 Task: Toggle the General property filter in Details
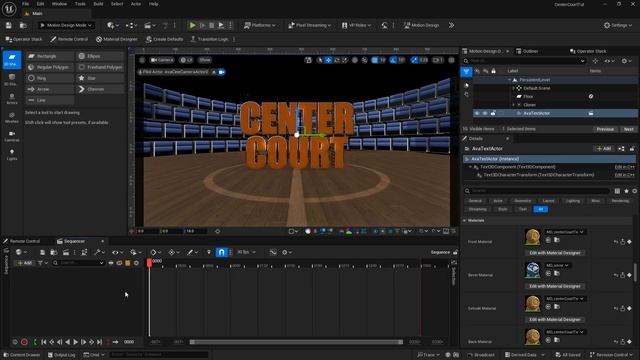(475, 201)
